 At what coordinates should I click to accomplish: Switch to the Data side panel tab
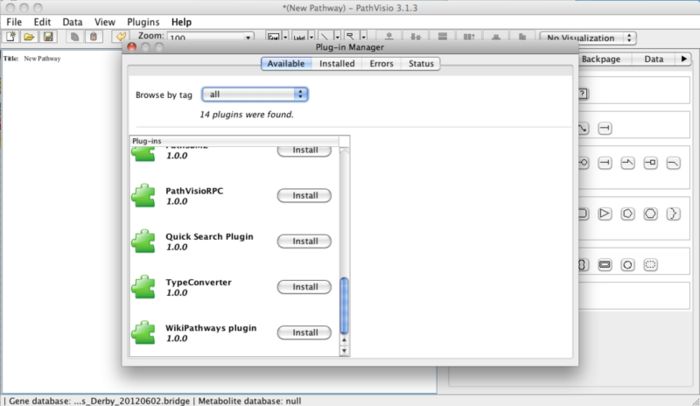pyautogui.click(x=654, y=59)
